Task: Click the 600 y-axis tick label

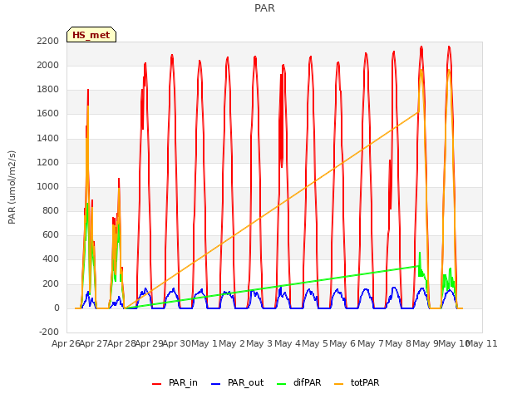Action: coord(51,235)
